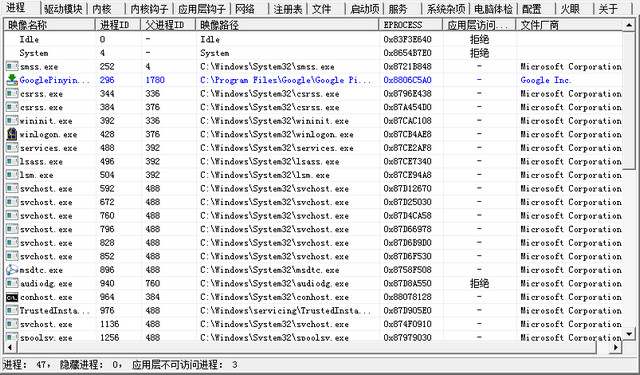Click the audiodg.exe process icon
The height and width of the screenshot is (375, 640).
12,283
